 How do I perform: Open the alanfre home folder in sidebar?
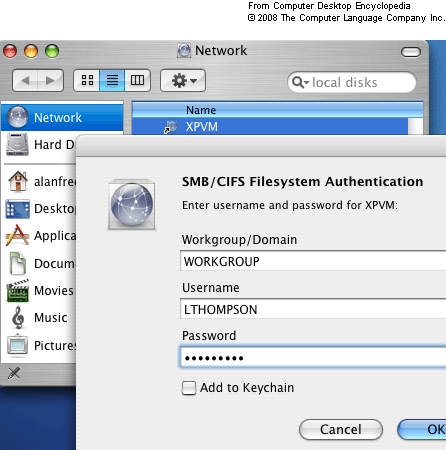click(x=39, y=182)
